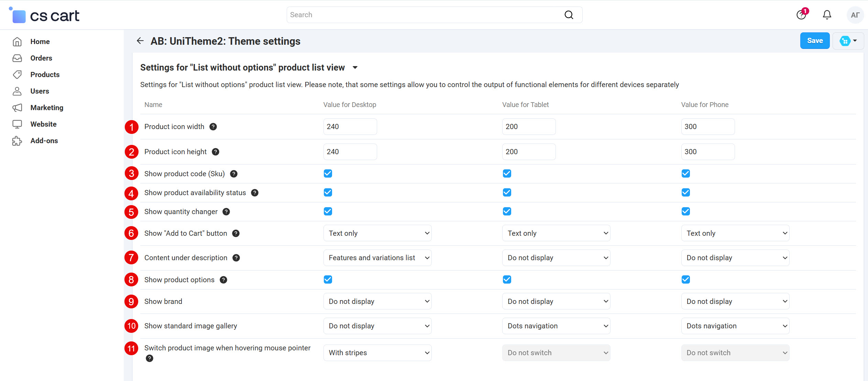Image resolution: width=868 pixels, height=381 pixels.
Task: Change Content under description from Features and variations list
Action: (x=377, y=257)
